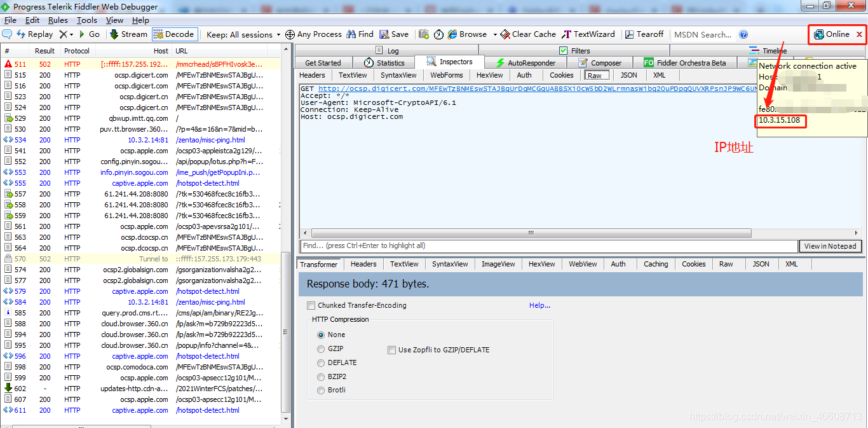Viewport: 868px width, 428px height.
Task: Open the Rules menu
Action: pyautogui.click(x=58, y=20)
